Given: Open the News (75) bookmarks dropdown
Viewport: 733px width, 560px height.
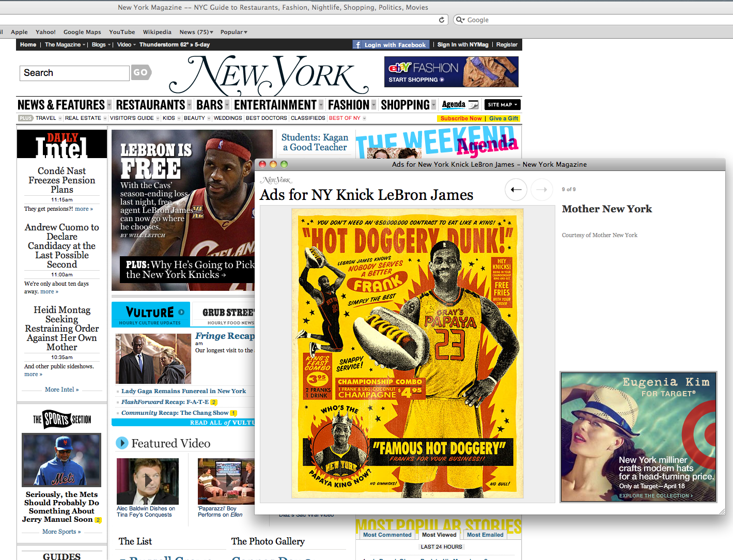Looking at the screenshot, I should coord(196,32).
